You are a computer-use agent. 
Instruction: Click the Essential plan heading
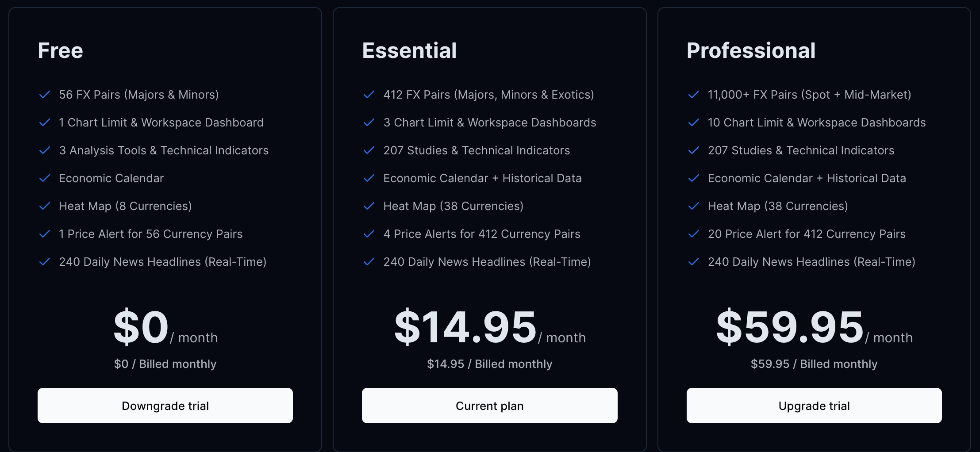409,50
